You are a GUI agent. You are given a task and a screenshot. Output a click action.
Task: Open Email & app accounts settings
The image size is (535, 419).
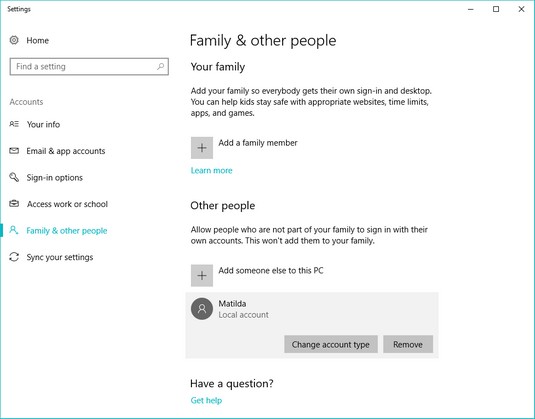[66, 151]
